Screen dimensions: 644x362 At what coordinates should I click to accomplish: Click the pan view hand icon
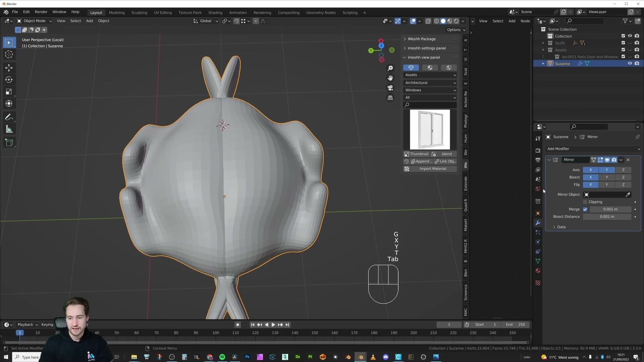tap(390, 78)
